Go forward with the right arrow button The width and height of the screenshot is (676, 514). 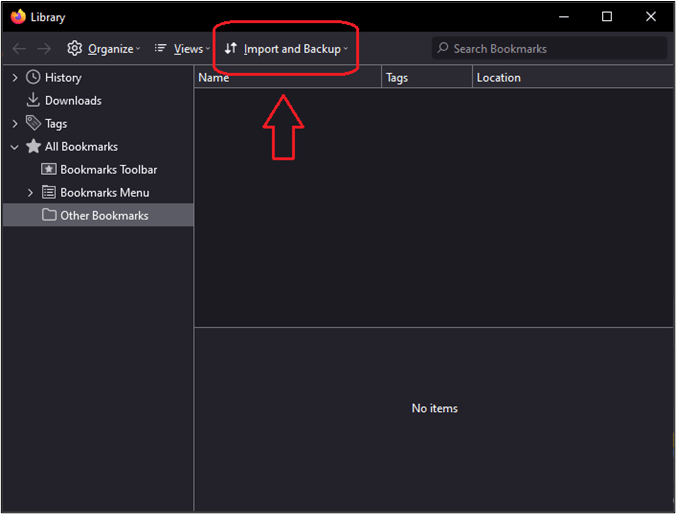44,49
